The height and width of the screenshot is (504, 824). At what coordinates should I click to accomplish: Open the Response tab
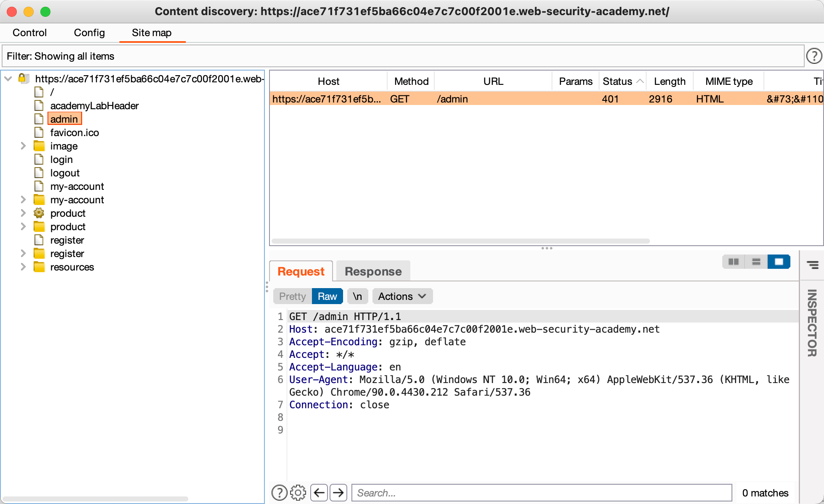click(373, 272)
